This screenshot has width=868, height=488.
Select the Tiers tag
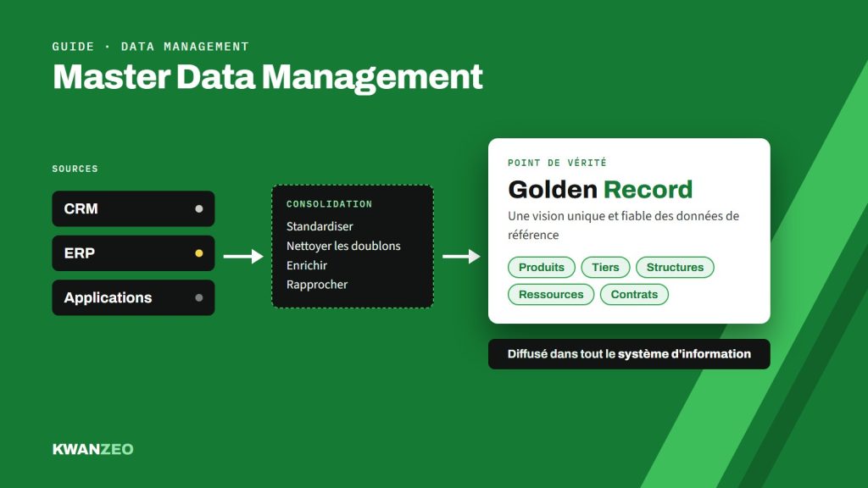point(605,267)
